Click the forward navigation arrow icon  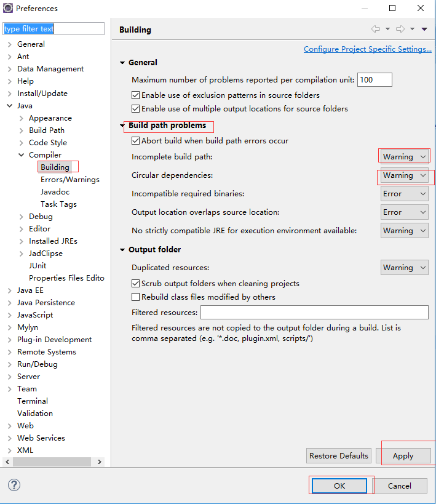tap(400, 30)
